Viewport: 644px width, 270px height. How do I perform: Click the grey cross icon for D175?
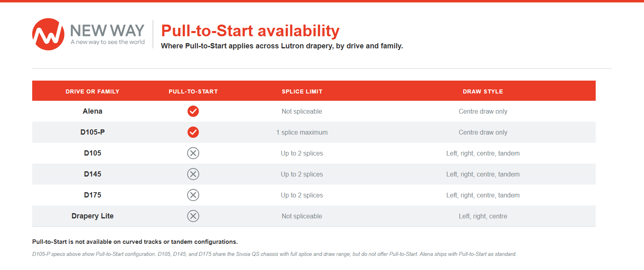coord(193,195)
